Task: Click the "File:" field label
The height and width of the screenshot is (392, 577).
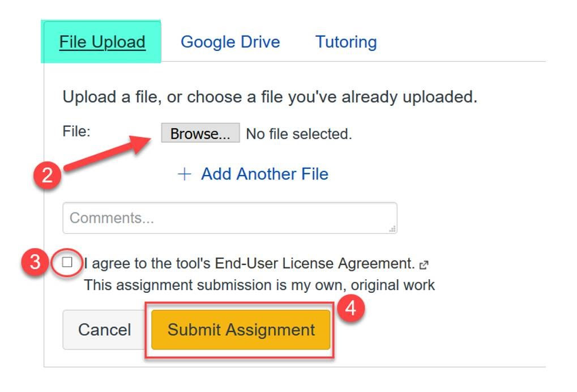Action: pos(76,131)
